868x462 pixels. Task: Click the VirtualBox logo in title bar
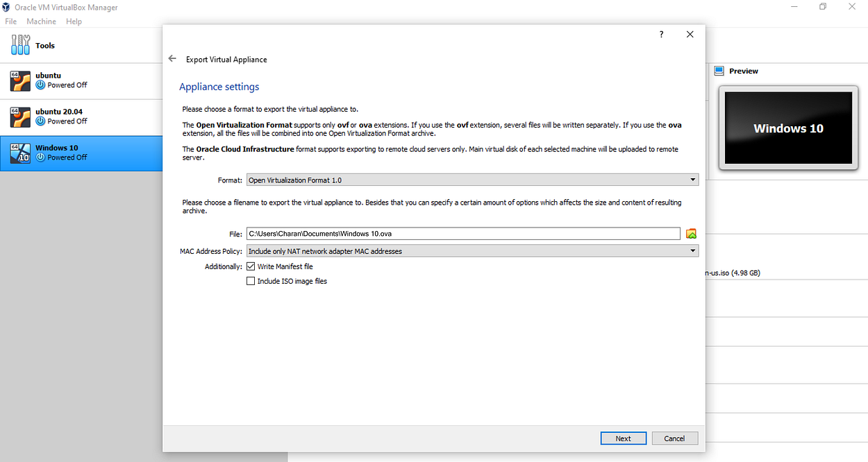[7, 8]
